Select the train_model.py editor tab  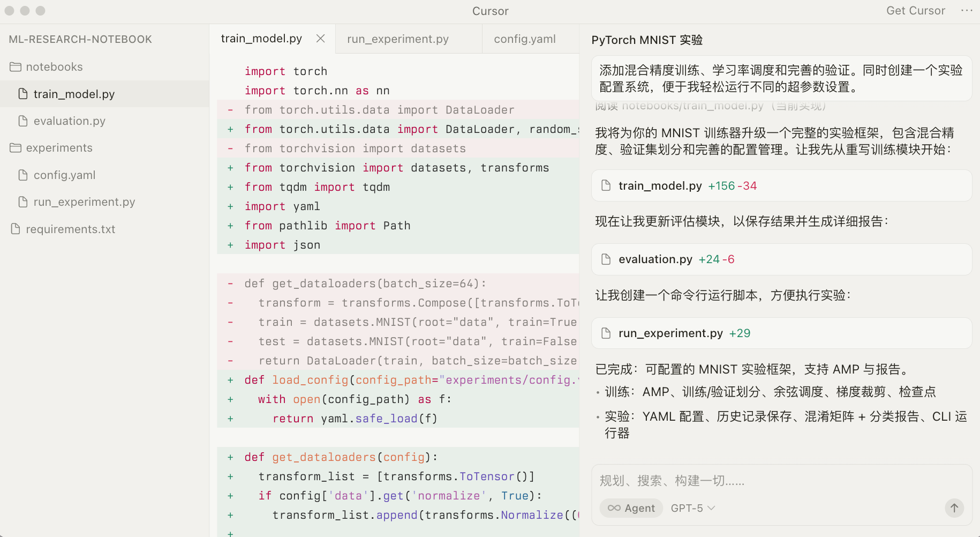pos(261,39)
